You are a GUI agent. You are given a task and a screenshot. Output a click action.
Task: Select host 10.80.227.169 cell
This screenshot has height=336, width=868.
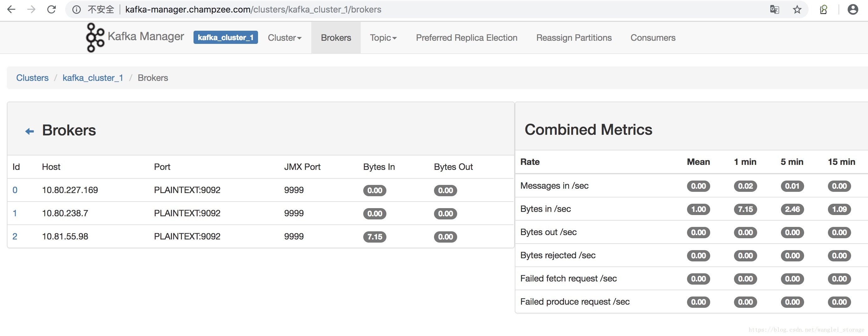(70, 190)
